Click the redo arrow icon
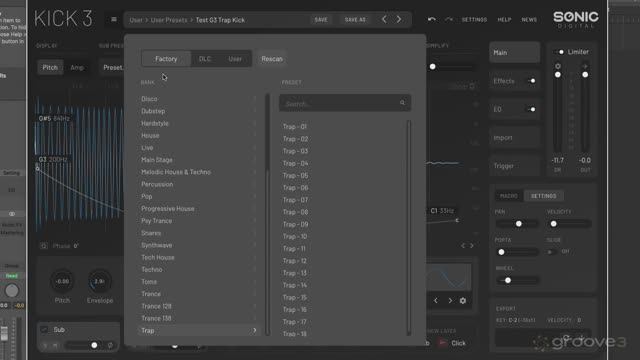 (449, 19)
